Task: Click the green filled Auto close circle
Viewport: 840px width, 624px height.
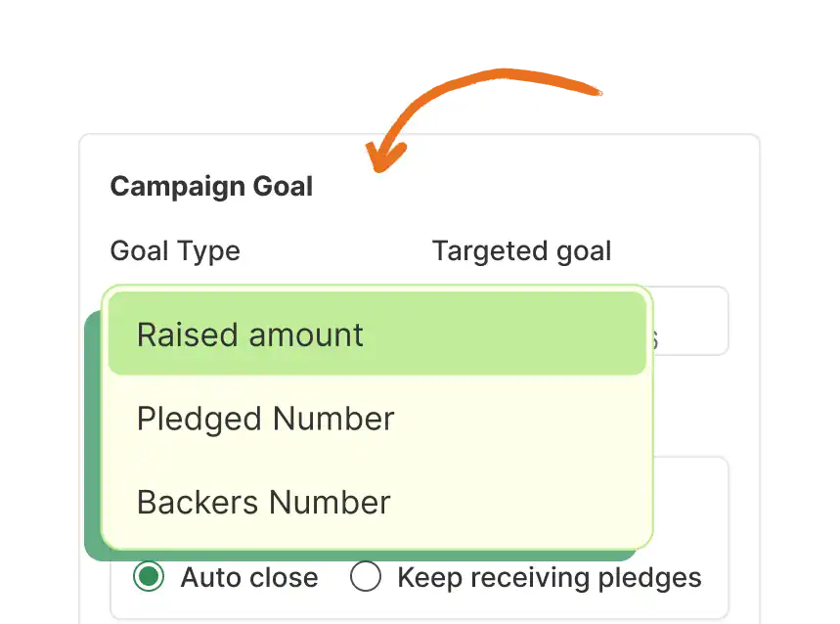Action: tap(149, 577)
